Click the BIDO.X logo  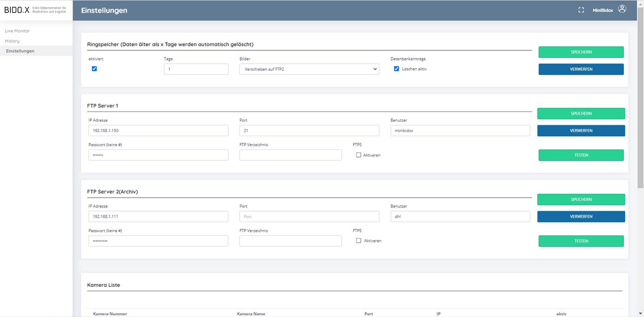[x=17, y=10]
